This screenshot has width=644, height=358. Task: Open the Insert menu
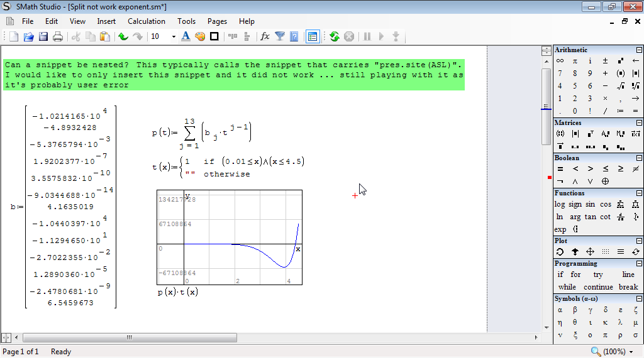coord(106,21)
